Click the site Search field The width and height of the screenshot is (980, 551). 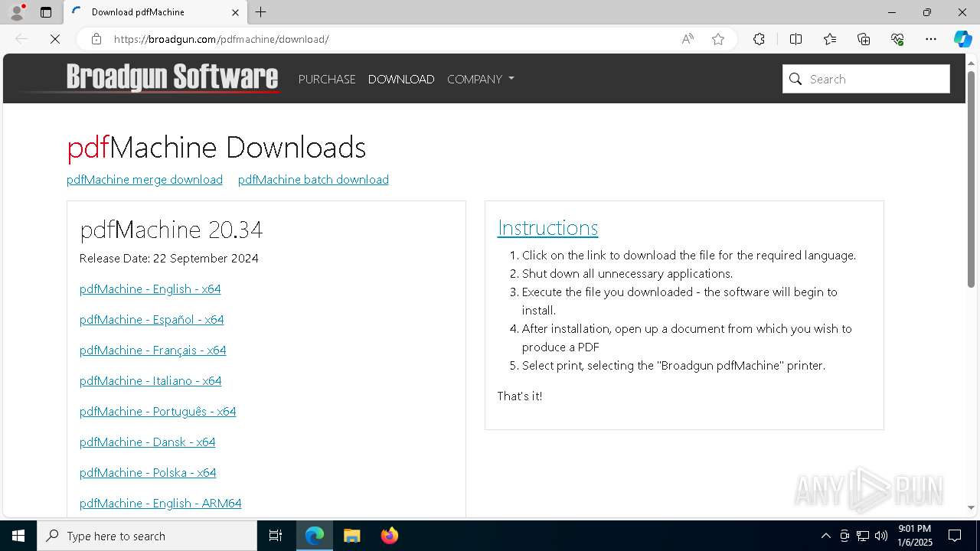click(x=866, y=79)
